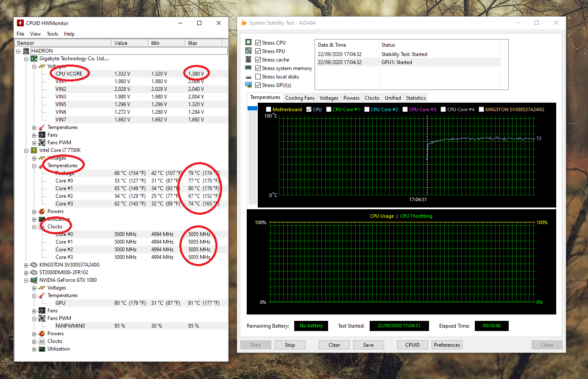Click the ST2000DM008-2FR102 drive icon
The width and height of the screenshot is (588, 379).
pos(34,272)
